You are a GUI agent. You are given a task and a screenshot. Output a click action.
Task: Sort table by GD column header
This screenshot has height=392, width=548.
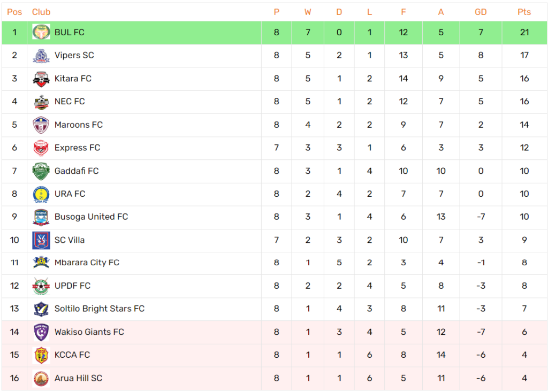click(x=481, y=12)
